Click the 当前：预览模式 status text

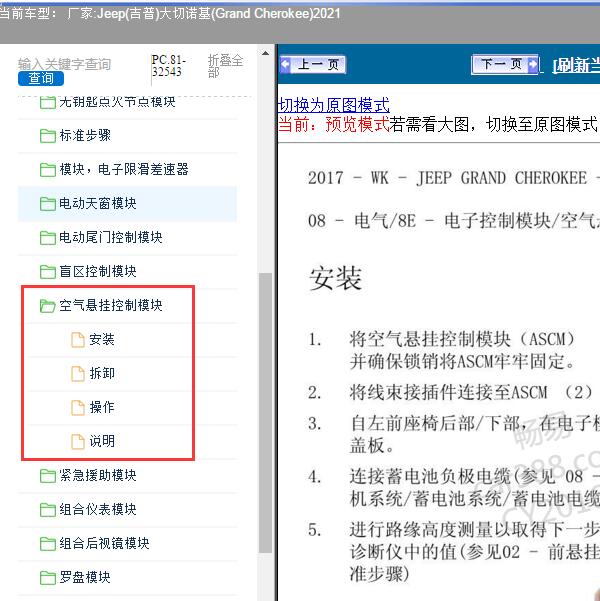pos(334,124)
